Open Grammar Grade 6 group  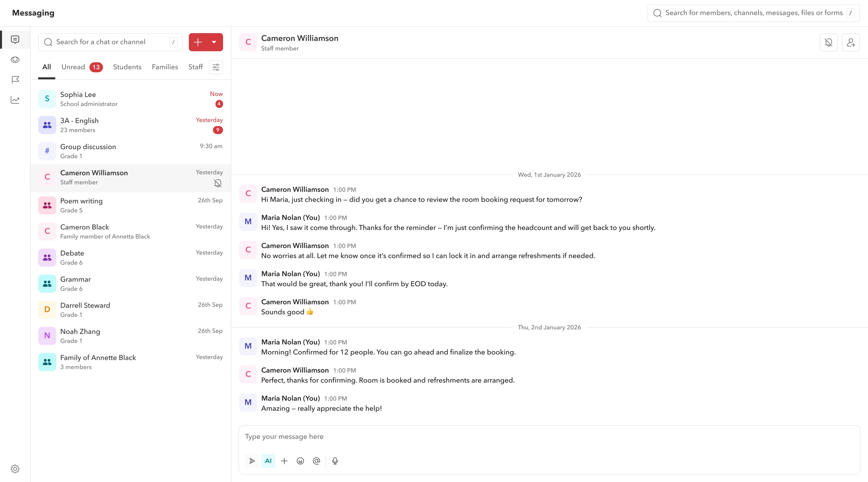[131, 284]
